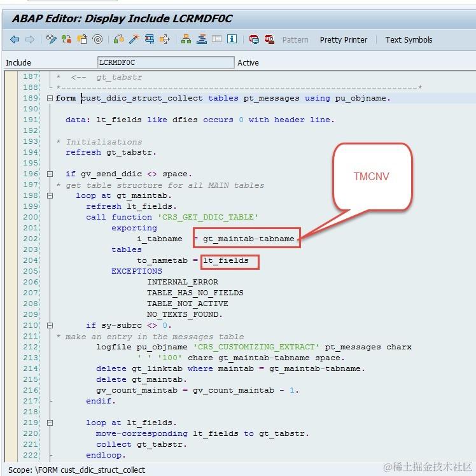
Task: Click the EXCEPTIONS keyword
Action: pyautogui.click(x=137, y=271)
